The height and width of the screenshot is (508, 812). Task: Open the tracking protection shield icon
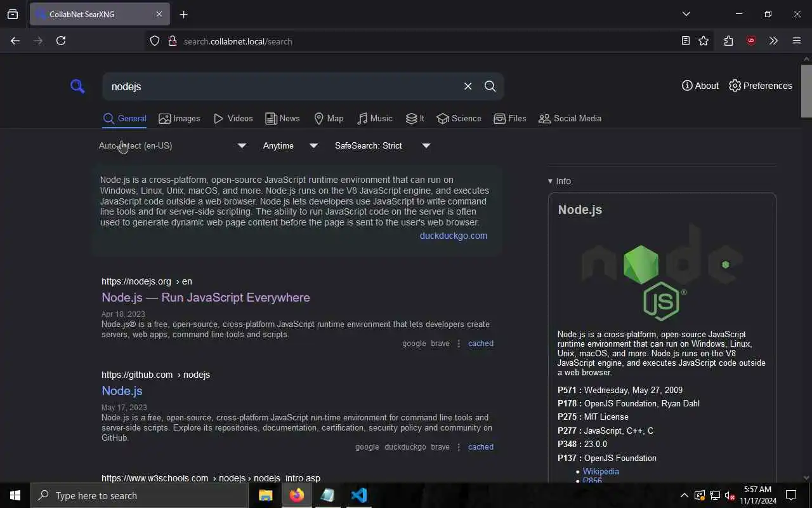[155, 41]
